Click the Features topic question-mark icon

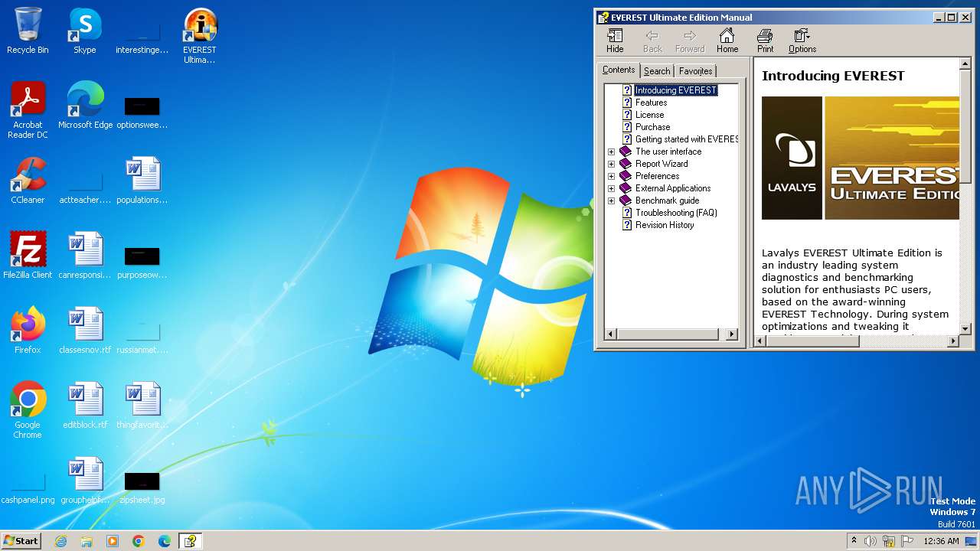(627, 103)
